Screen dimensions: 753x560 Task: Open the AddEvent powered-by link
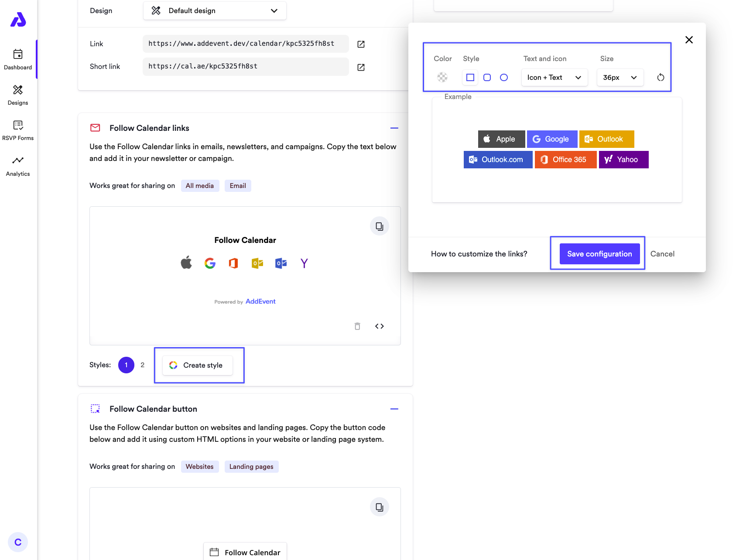tap(260, 301)
